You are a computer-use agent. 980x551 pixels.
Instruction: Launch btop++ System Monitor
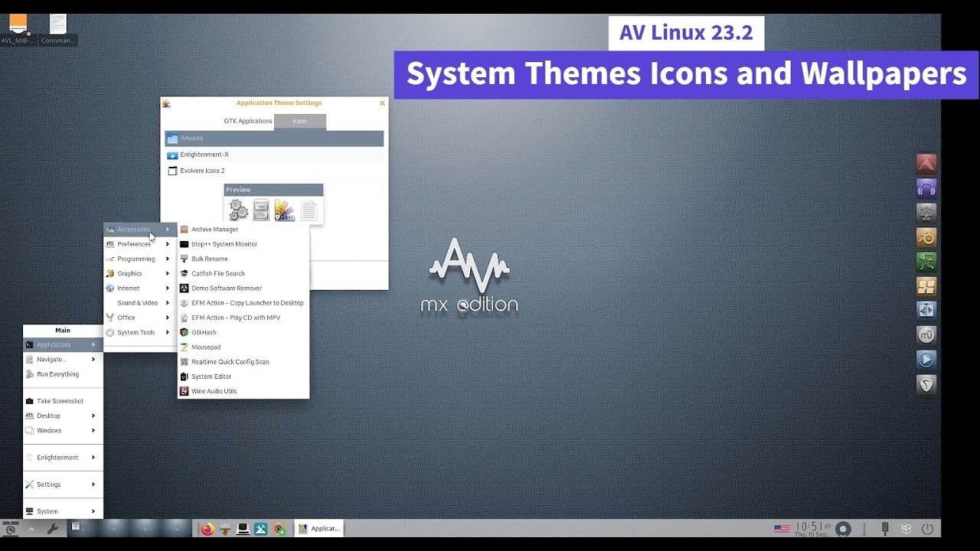click(243, 244)
